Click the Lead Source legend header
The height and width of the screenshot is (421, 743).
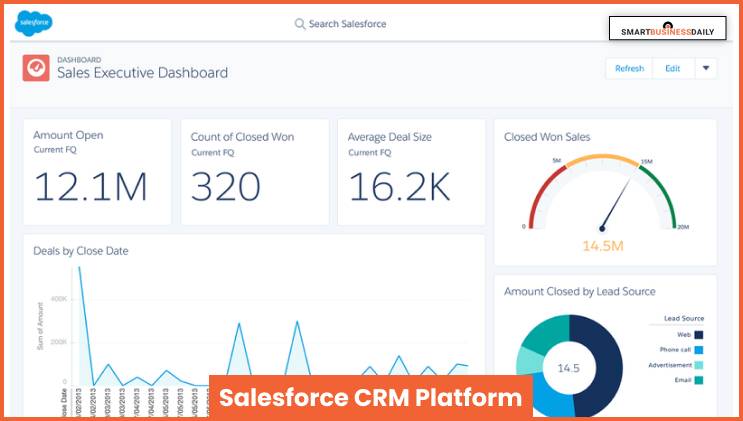click(684, 318)
